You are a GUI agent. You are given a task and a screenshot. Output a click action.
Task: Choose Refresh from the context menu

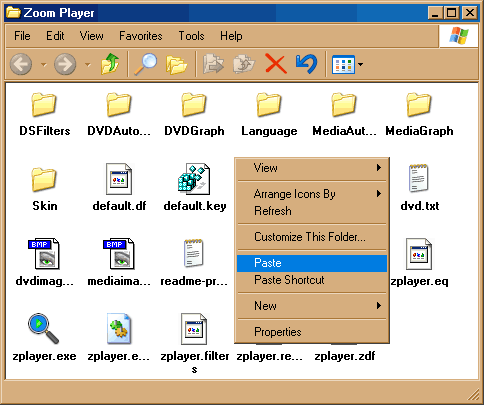pos(312,211)
